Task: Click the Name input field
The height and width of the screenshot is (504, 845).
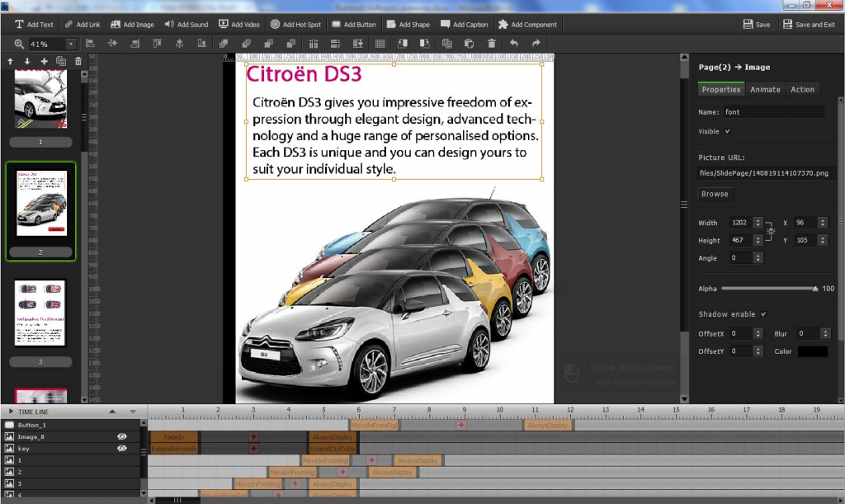Action: tap(773, 112)
